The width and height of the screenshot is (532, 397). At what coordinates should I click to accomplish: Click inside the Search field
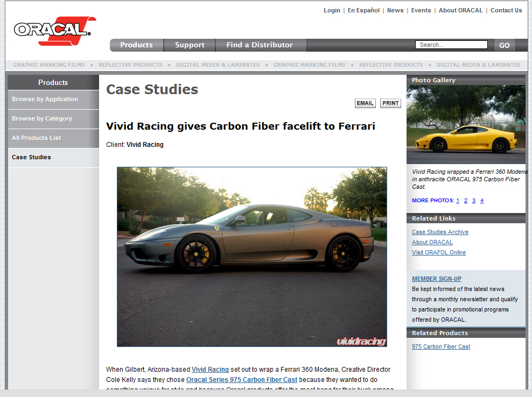pos(451,45)
